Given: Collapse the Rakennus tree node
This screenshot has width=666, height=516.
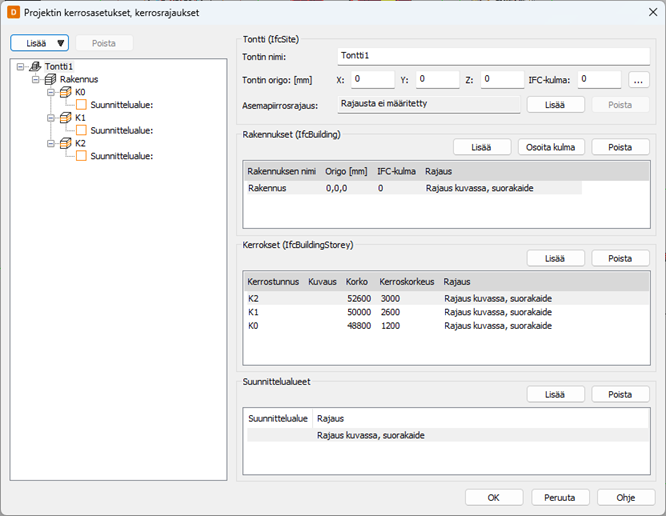Looking at the screenshot, I should click(x=35, y=79).
